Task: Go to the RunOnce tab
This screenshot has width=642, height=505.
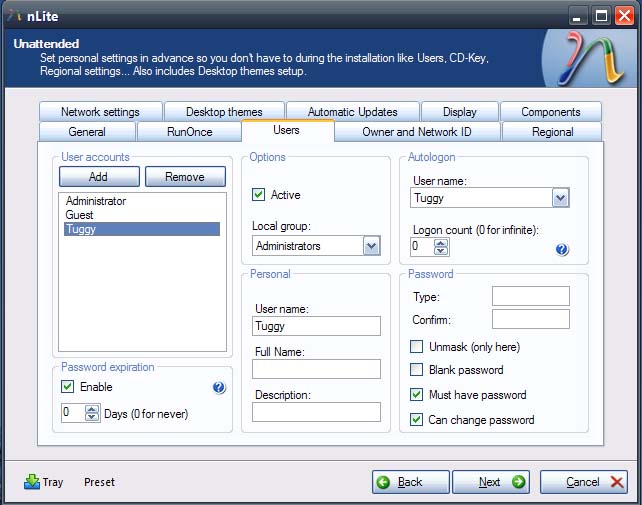Action: click(x=190, y=132)
